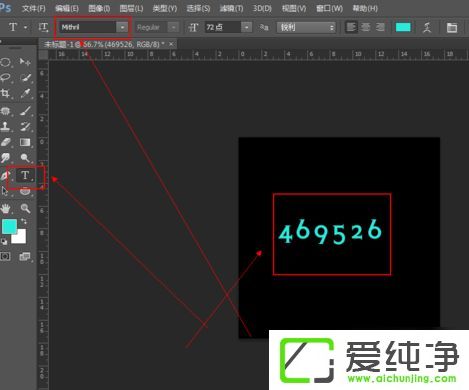The height and width of the screenshot is (390, 469).
Task: Select the Gradient tool
Action: point(25,142)
